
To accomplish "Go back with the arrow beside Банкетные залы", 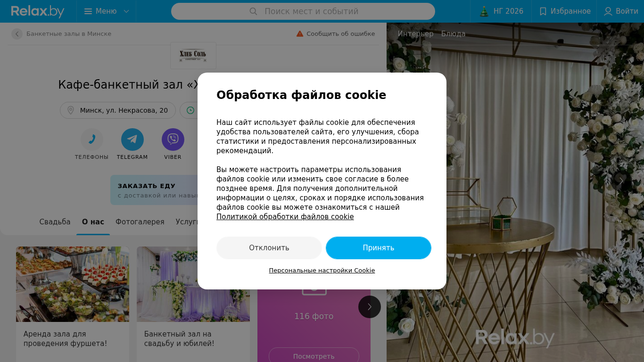I will [x=17, y=34].
